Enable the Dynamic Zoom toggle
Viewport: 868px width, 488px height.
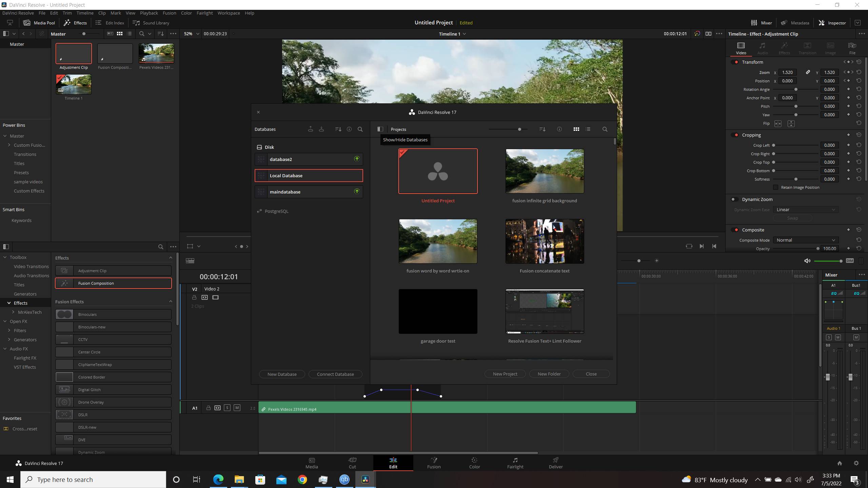734,199
